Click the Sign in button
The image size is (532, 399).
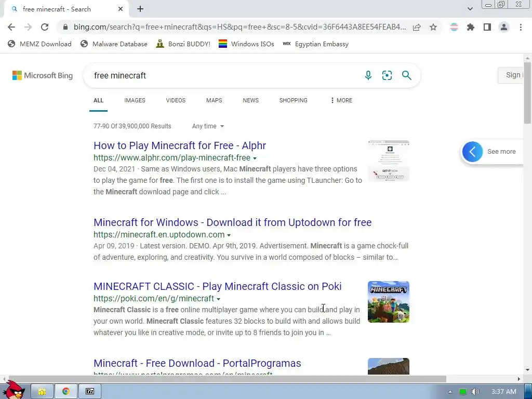[x=511, y=75]
